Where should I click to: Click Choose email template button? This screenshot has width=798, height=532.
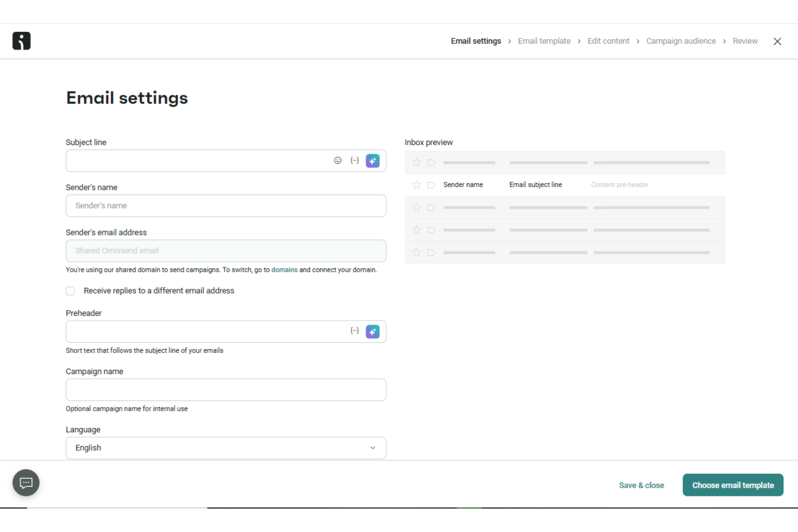click(x=733, y=485)
